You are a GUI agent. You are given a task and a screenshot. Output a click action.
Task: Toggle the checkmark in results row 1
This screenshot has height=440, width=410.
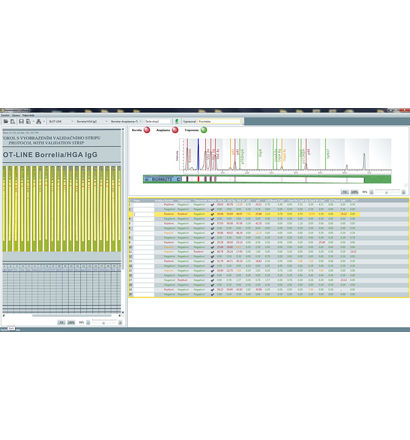tap(212, 205)
